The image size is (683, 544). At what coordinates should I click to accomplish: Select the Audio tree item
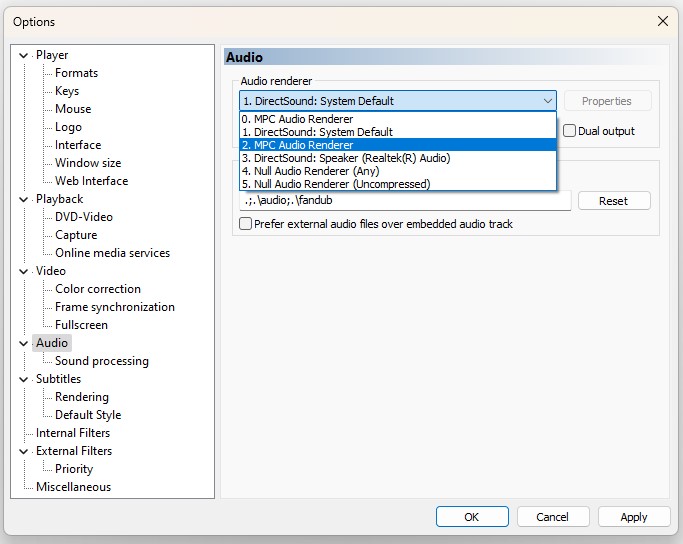52,343
